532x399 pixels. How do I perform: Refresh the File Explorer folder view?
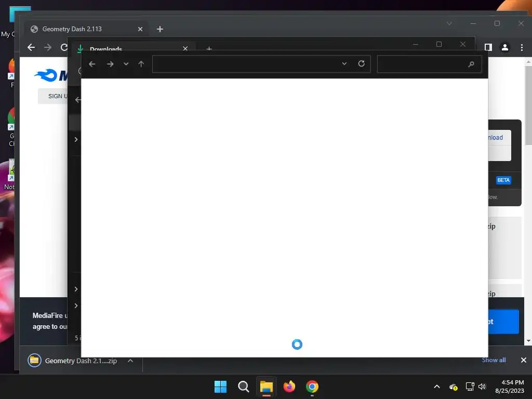pyautogui.click(x=362, y=64)
